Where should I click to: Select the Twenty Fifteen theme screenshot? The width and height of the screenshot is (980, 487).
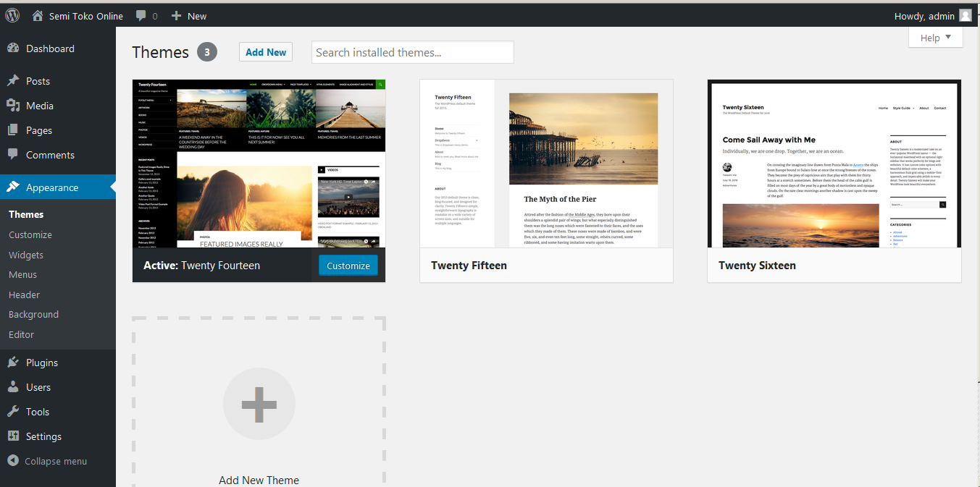(x=547, y=164)
